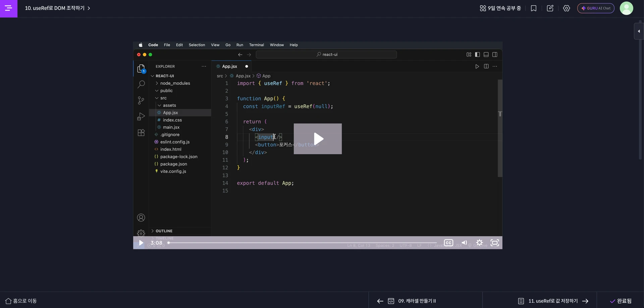Toggle secondary side bar layout icon
This screenshot has height=308, width=644.
pos(495,55)
